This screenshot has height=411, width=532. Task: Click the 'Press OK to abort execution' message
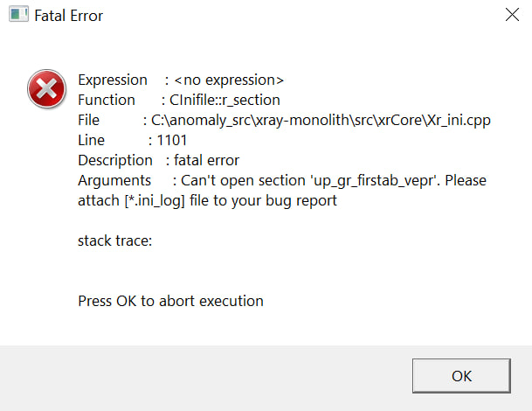pyautogui.click(x=170, y=301)
